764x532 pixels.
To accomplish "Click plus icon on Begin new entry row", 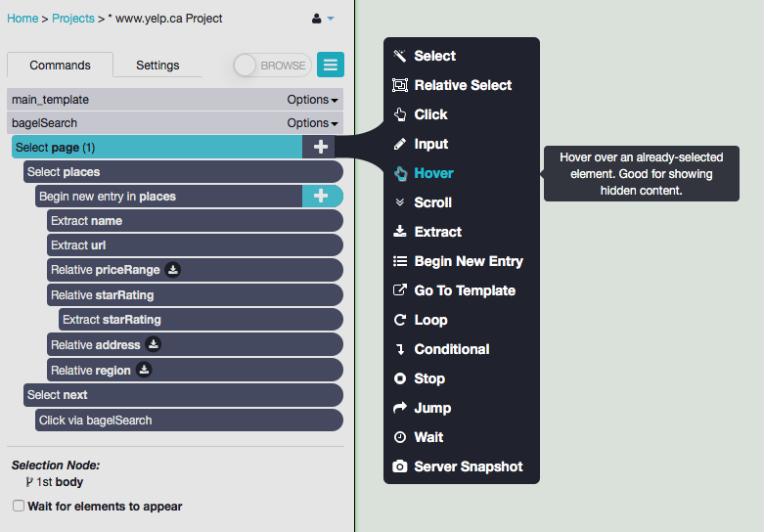I will (321, 196).
